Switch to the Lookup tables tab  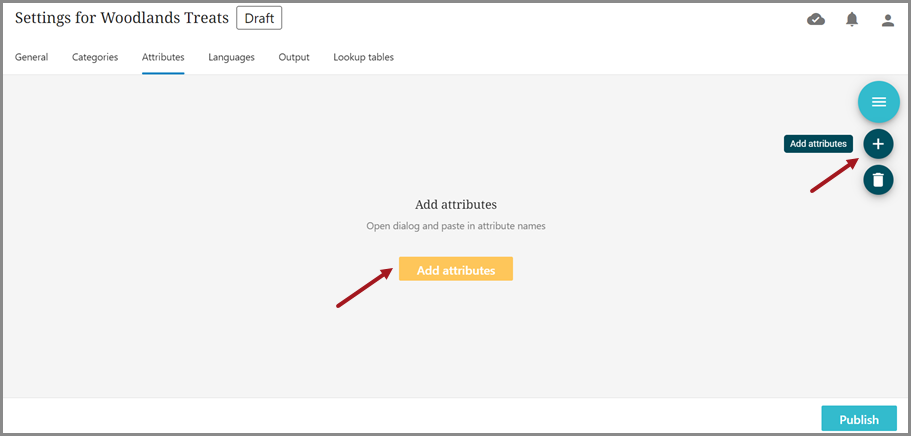[363, 57]
